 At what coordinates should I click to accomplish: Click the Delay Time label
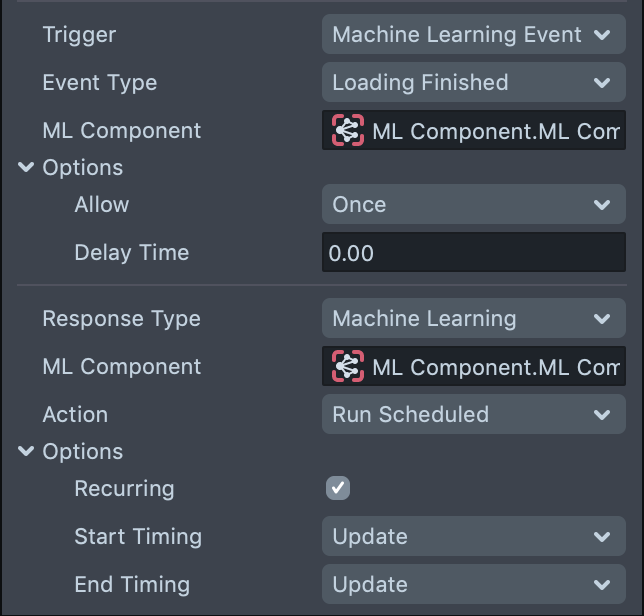(131, 253)
